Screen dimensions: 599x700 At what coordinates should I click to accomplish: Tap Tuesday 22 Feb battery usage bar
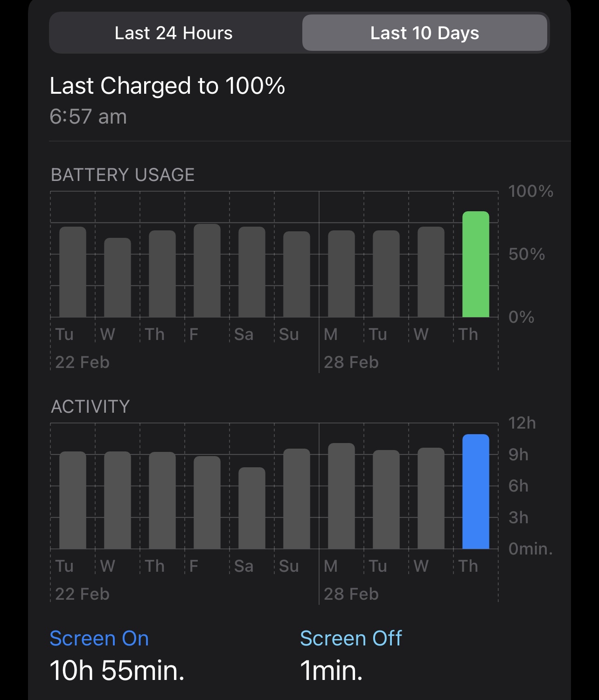72,272
